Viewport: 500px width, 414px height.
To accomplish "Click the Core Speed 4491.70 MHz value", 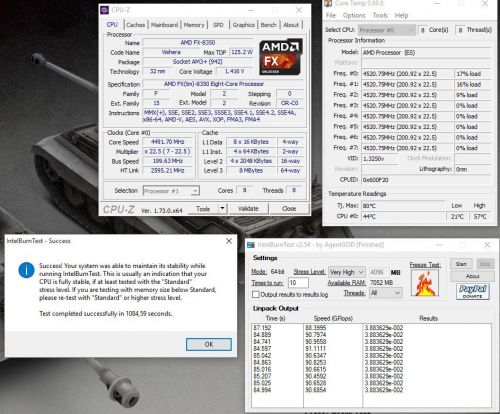I will click(168, 142).
